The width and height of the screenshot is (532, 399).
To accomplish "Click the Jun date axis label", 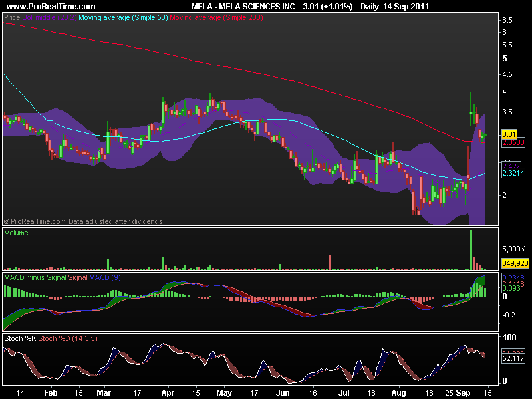I will point(283,393).
